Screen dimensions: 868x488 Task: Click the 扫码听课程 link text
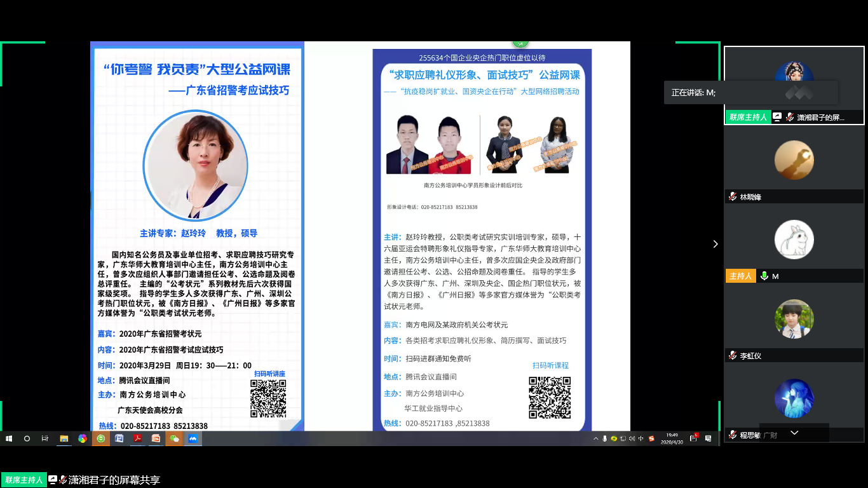tap(550, 365)
